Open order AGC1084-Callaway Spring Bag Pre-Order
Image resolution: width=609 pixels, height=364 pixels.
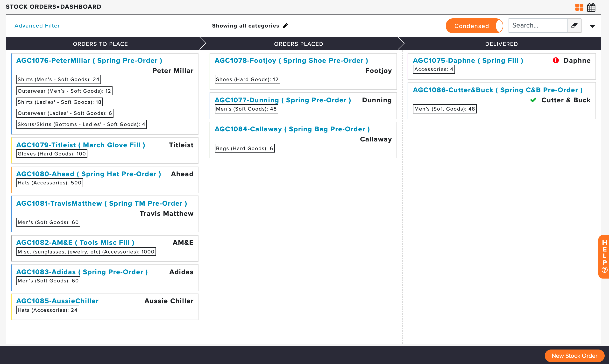292,129
